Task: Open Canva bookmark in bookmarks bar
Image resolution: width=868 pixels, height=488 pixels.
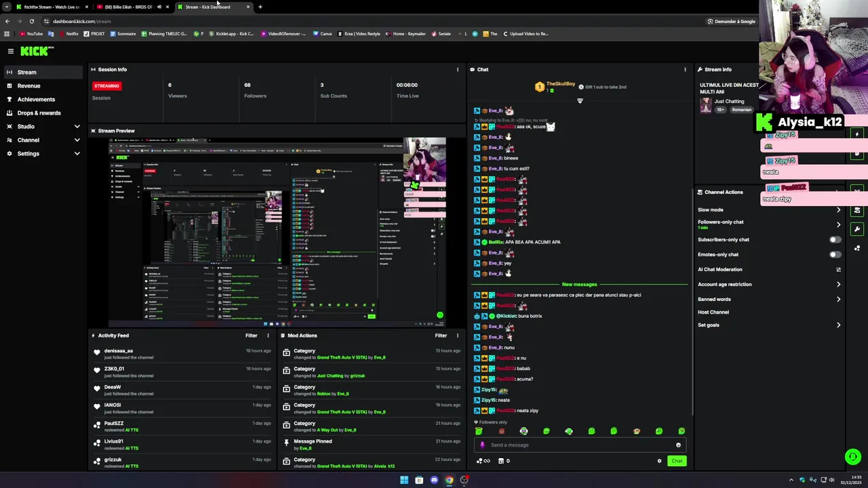Action: [x=323, y=34]
